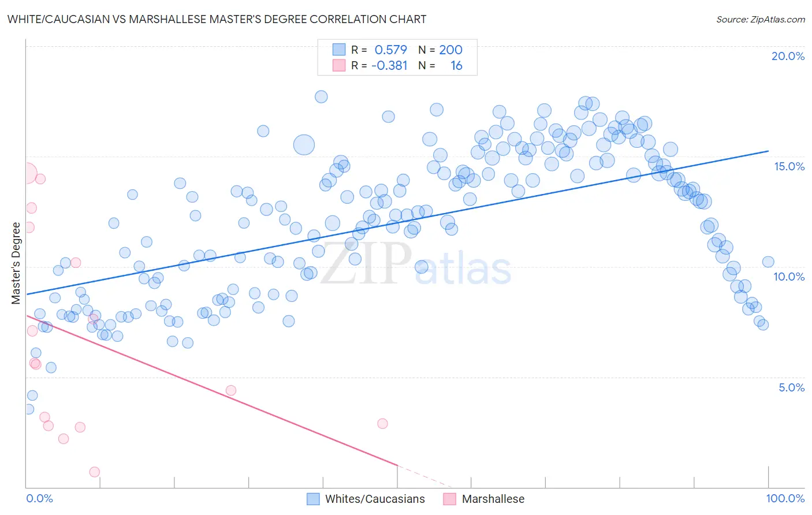Click the blue swatch beside R = 0.579
The width and height of the screenshot is (812, 515).
(339, 50)
